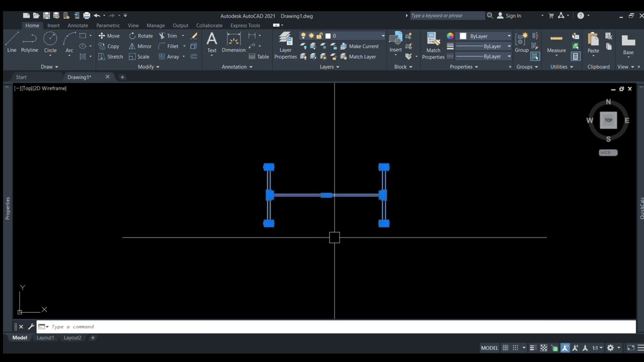This screenshot has height=362, width=644.
Task: Choose the Stretch command
Action: pyautogui.click(x=111, y=57)
